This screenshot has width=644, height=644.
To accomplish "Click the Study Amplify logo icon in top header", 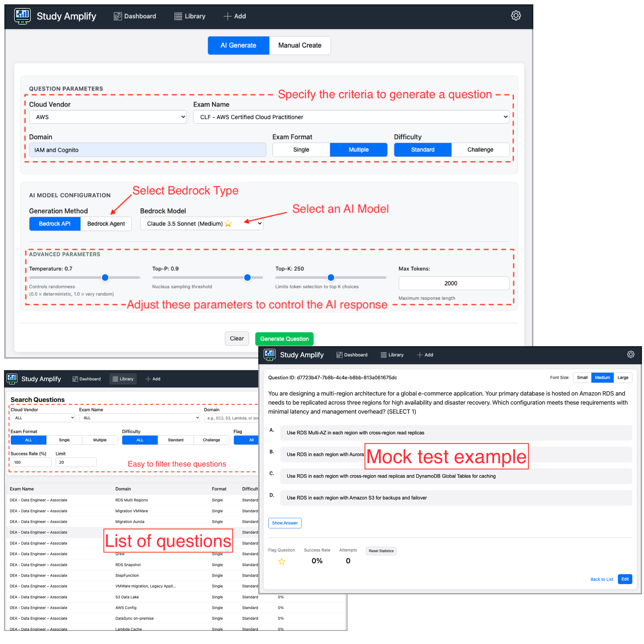I will [x=22, y=16].
